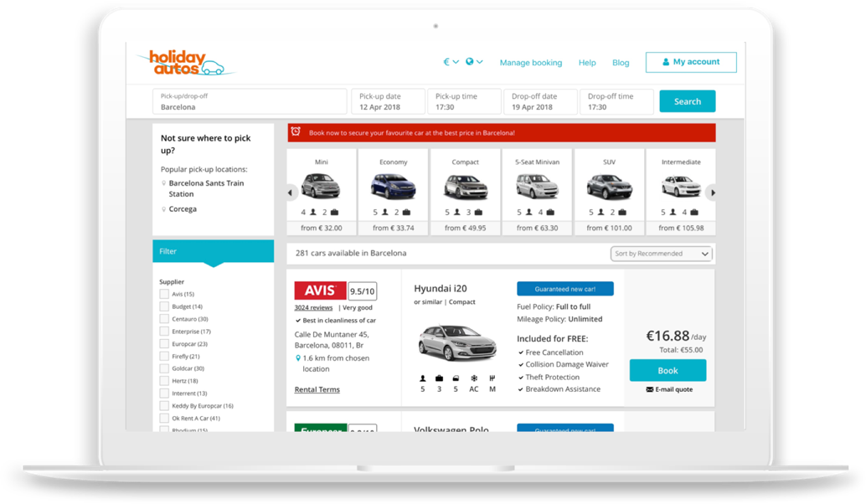Book the Hyundai i20

668,370
